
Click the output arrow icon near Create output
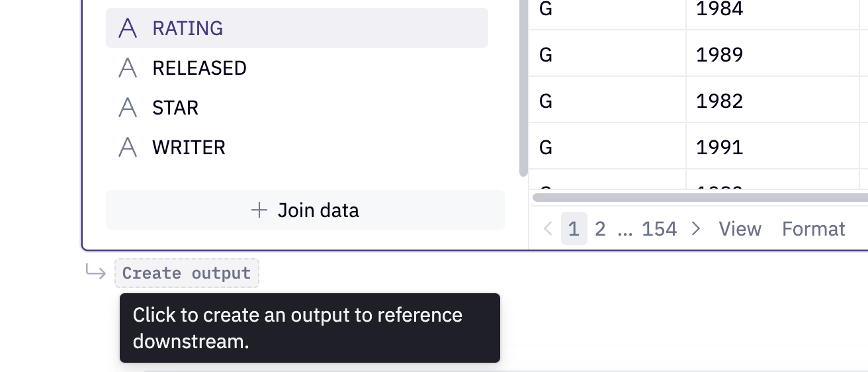tap(96, 272)
